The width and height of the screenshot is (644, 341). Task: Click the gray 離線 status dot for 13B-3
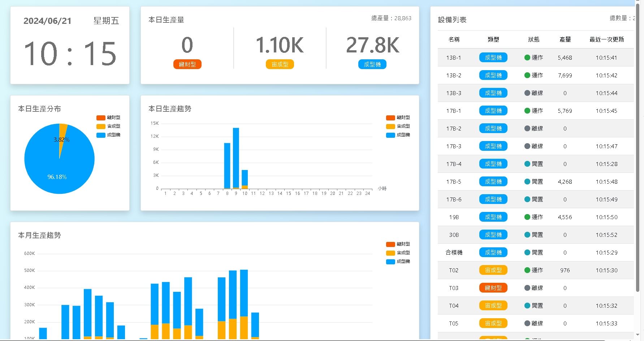tap(527, 93)
